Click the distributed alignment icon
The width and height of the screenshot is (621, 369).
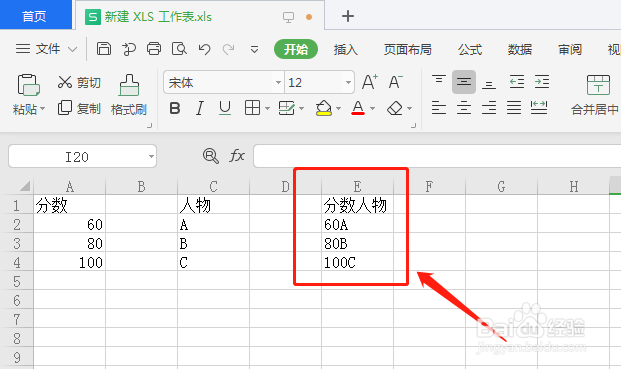539,107
